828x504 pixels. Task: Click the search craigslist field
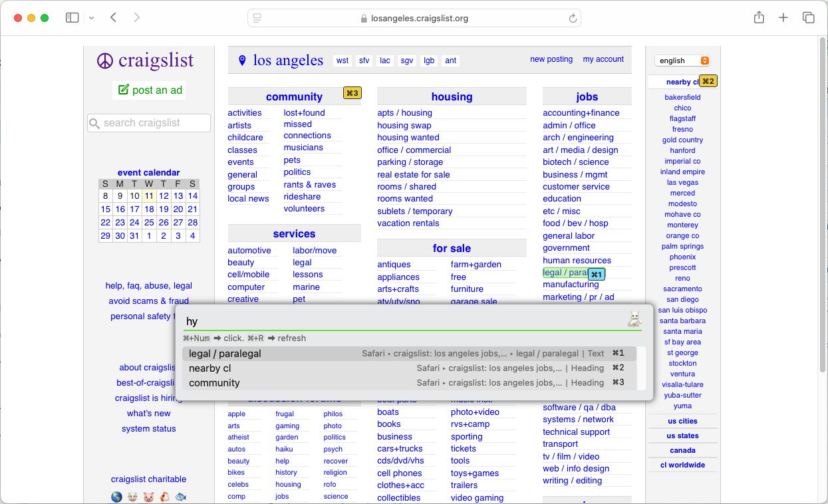pos(149,123)
